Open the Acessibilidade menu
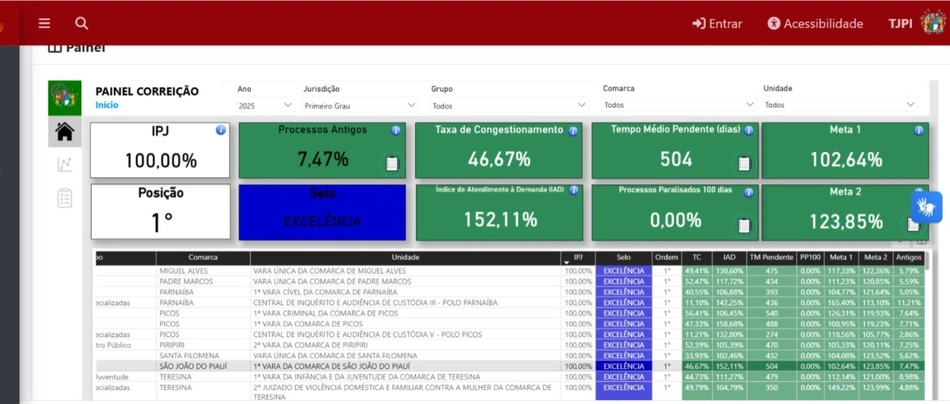 click(x=814, y=23)
